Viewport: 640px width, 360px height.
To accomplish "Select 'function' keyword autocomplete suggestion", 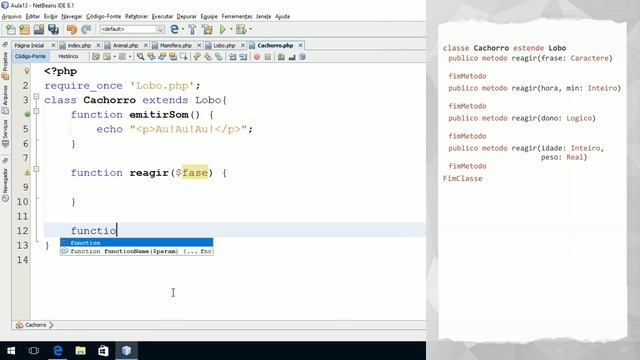I will pos(136,242).
